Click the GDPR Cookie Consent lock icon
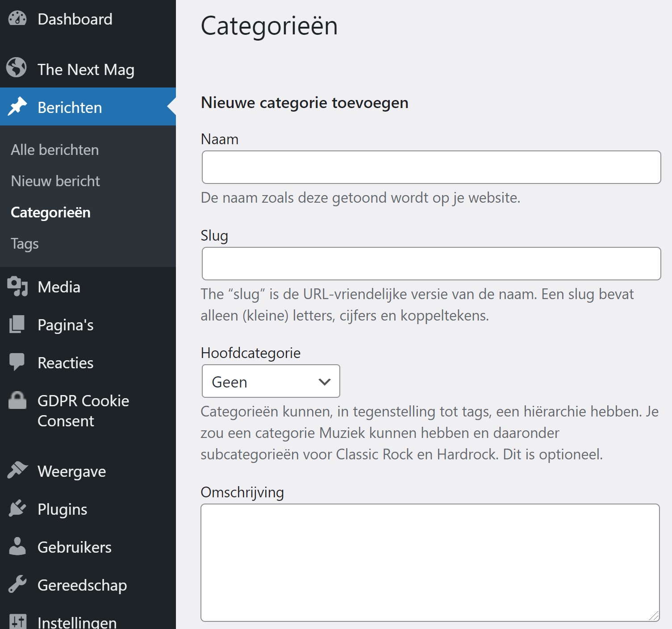Image resolution: width=672 pixels, height=629 pixels. coord(17,400)
